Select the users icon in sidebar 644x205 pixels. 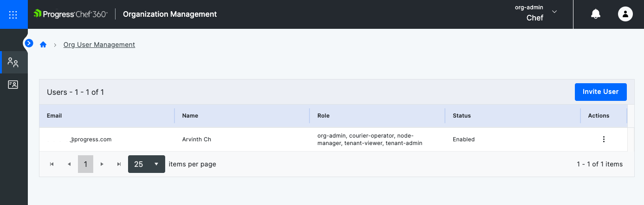pyautogui.click(x=13, y=63)
